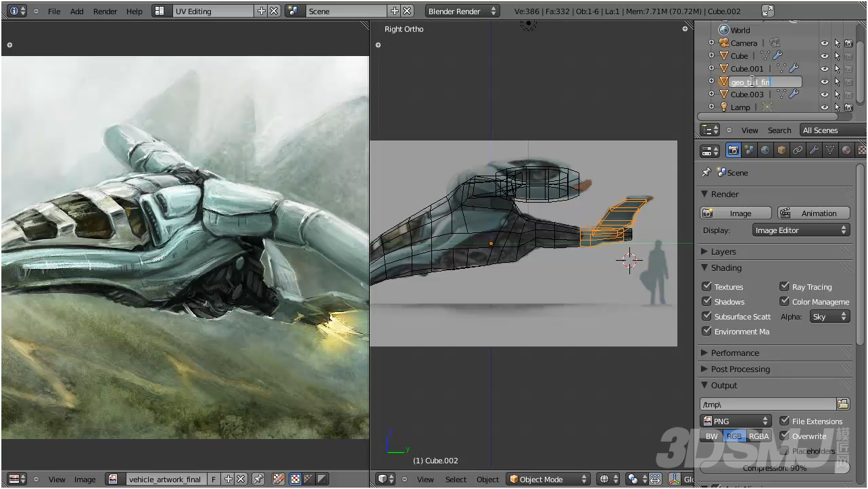The width and height of the screenshot is (868, 489).
Task: Pin the image in the UV editor
Action: pyautogui.click(x=258, y=479)
